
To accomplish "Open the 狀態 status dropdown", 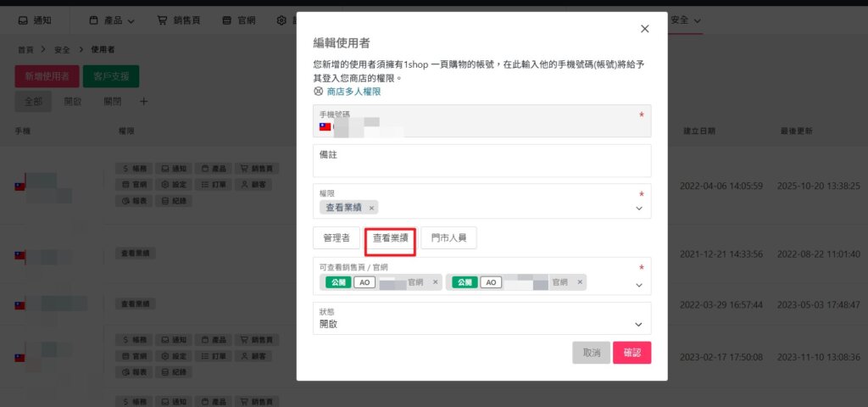I will pos(638,324).
